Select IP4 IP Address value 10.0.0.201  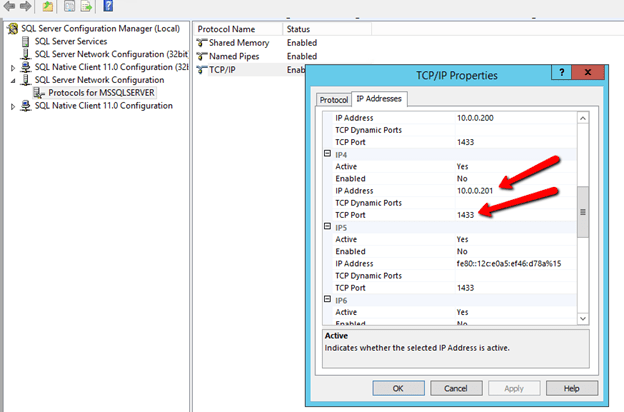(x=477, y=191)
